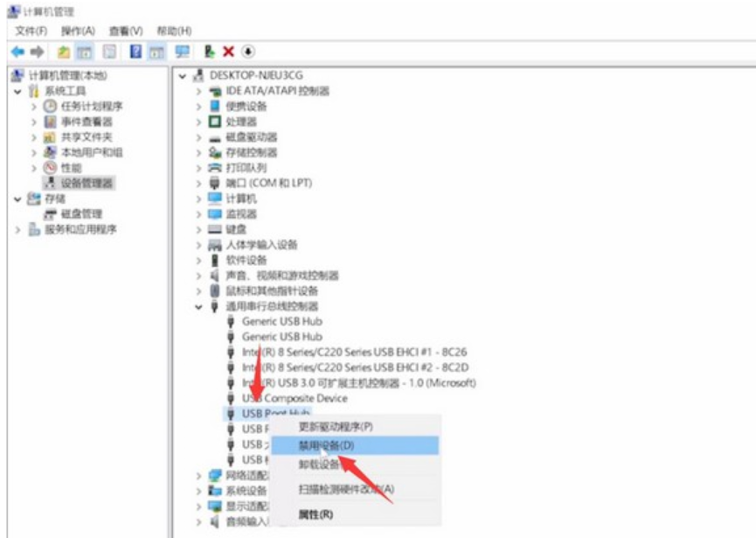Collapse the 系统工具 tree node
The width and height of the screenshot is (756, 538).
tap(17, 91)
